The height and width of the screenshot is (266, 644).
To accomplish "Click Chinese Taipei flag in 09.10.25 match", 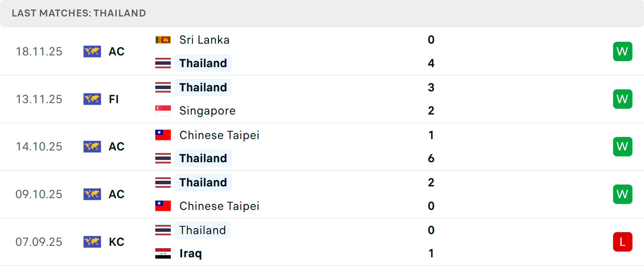I will 163,206.
